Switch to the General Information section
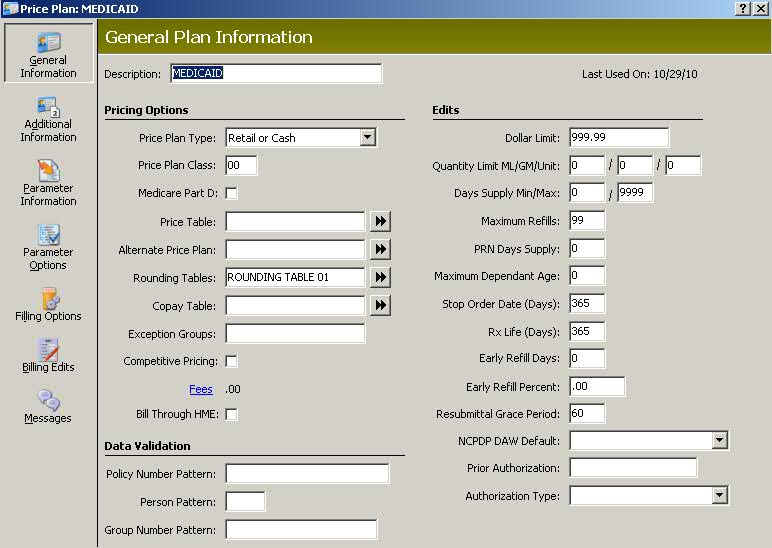 coord(48,53)
